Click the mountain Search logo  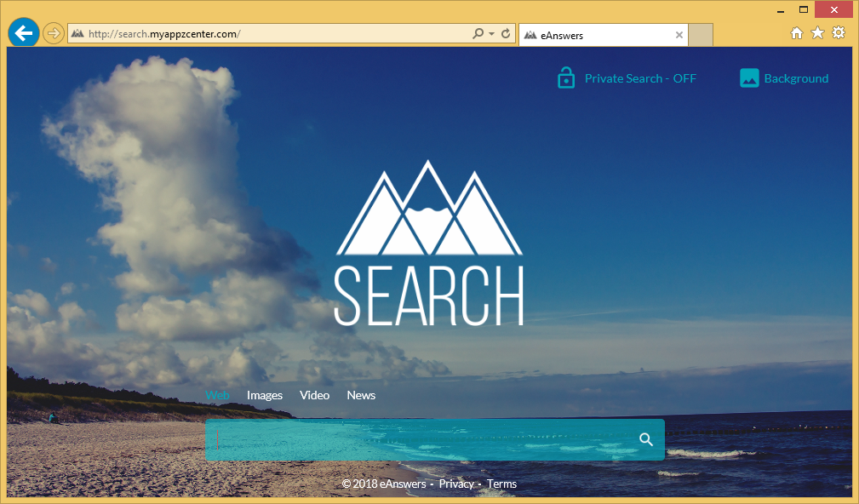(x=429, y=243)
